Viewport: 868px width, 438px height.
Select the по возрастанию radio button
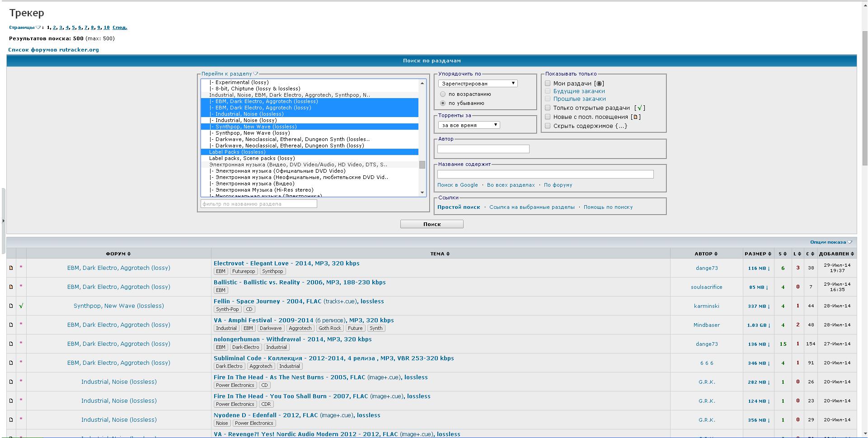(x=443, y=94)
